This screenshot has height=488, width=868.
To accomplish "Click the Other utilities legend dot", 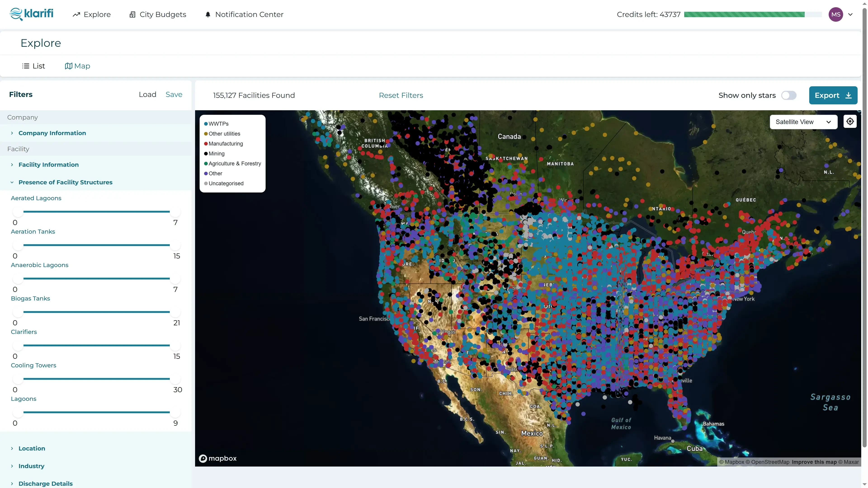I will click(206, 134).
